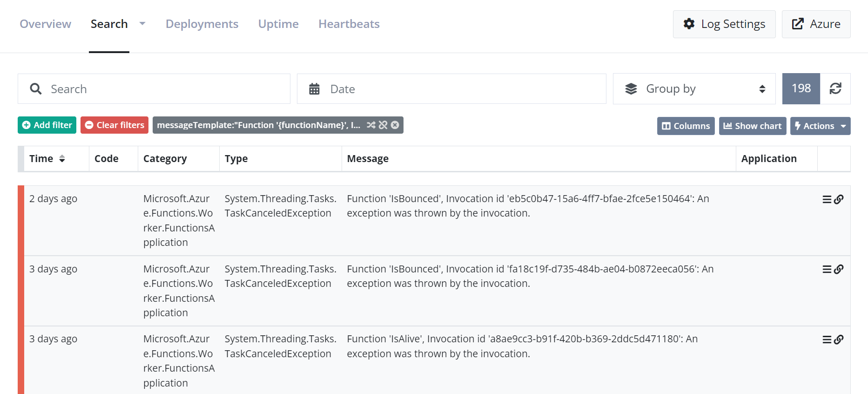Open details for the IsBounced error row
The height and width of the screenshot is (394, 868).
(826, 199)
